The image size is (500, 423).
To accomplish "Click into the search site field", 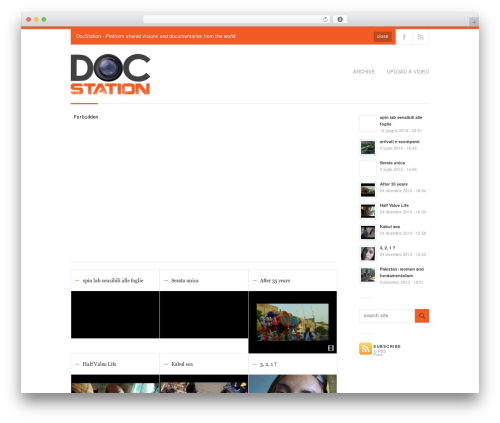I will [387, 316].
